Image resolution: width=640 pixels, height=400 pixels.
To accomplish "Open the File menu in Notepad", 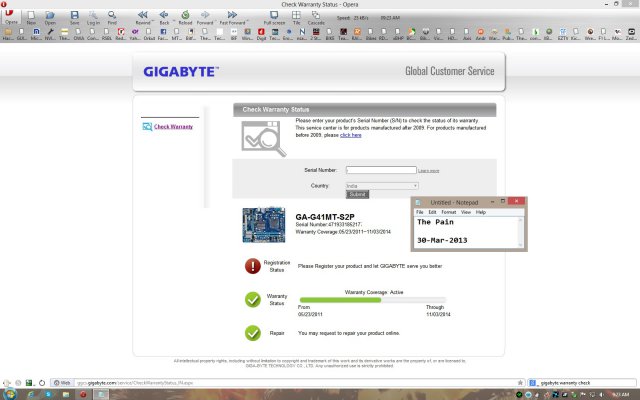I will (x=420, y=212).
